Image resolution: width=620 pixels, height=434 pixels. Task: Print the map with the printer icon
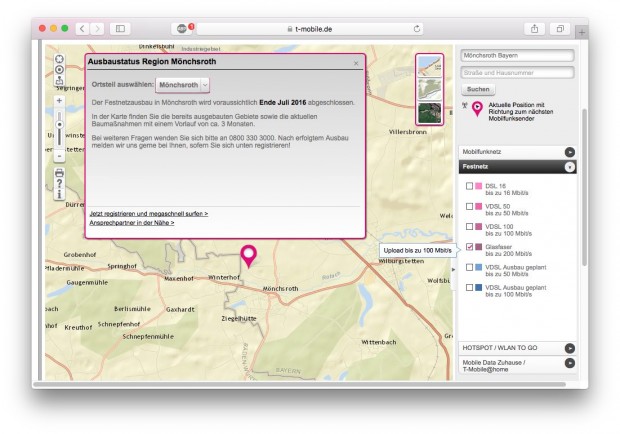click(59, 173)
